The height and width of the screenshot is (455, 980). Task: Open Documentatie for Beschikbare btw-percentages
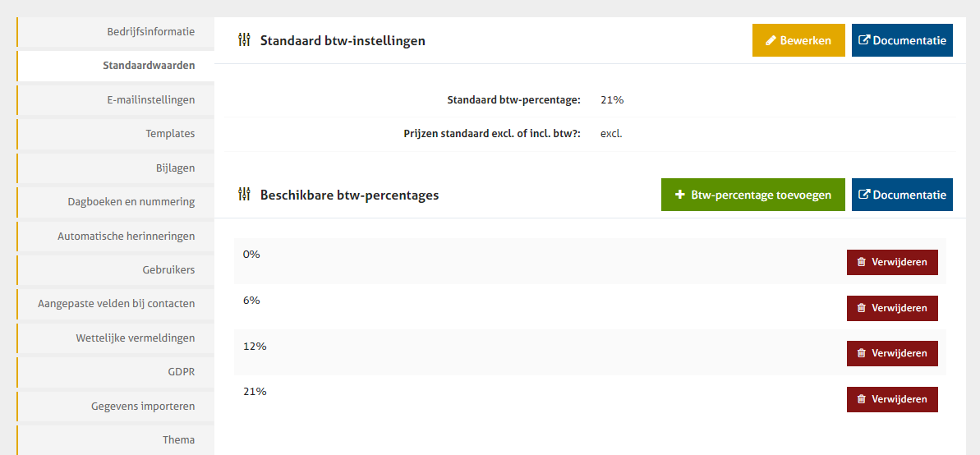point(902,195)
